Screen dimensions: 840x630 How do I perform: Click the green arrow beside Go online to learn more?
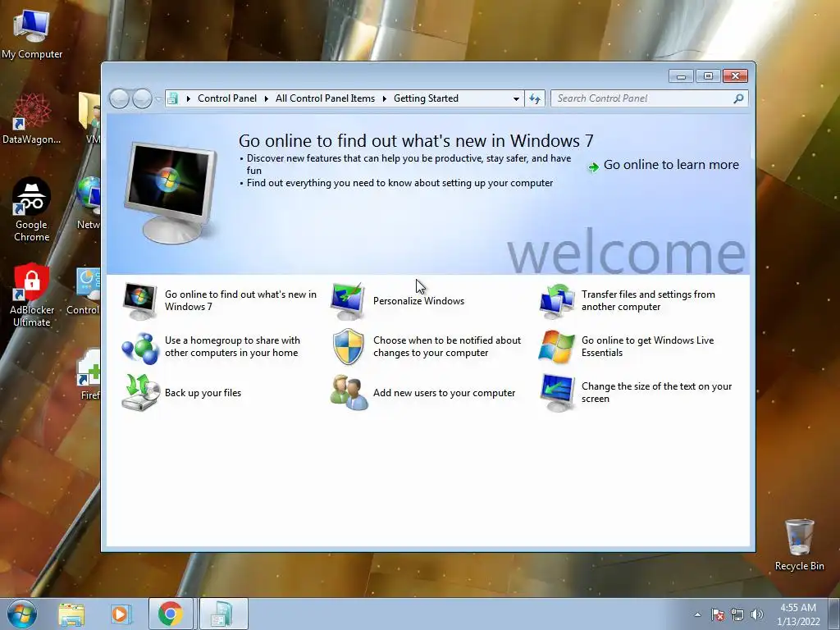(593, 167)
